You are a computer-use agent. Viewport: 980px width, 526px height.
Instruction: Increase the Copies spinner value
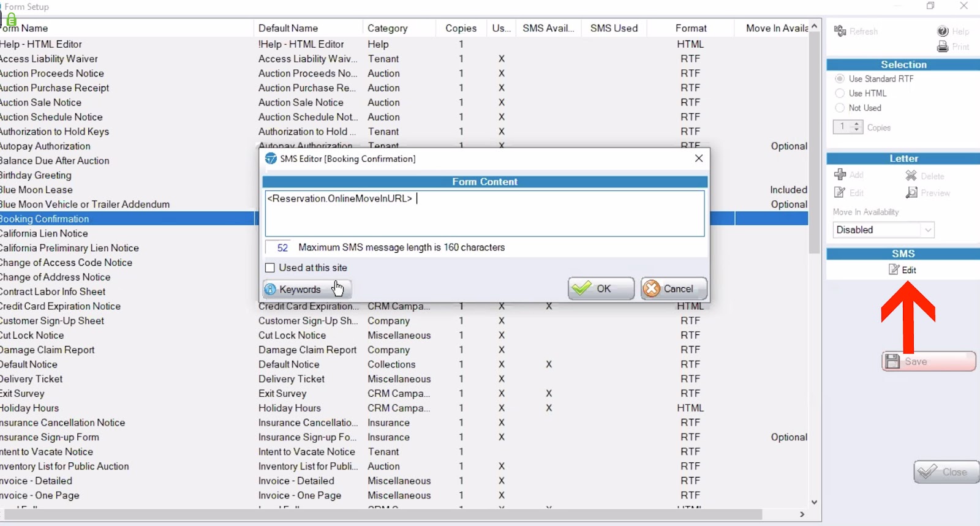click(x=857, y=124)
